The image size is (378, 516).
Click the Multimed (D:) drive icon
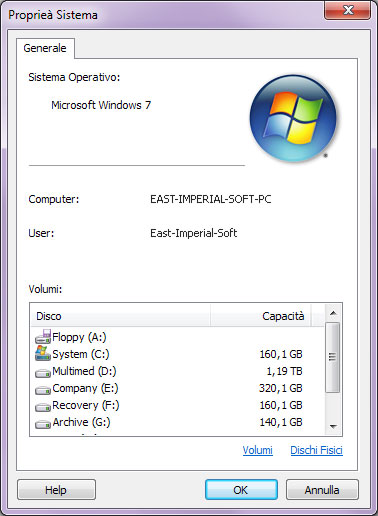click(x=43, y=373)
